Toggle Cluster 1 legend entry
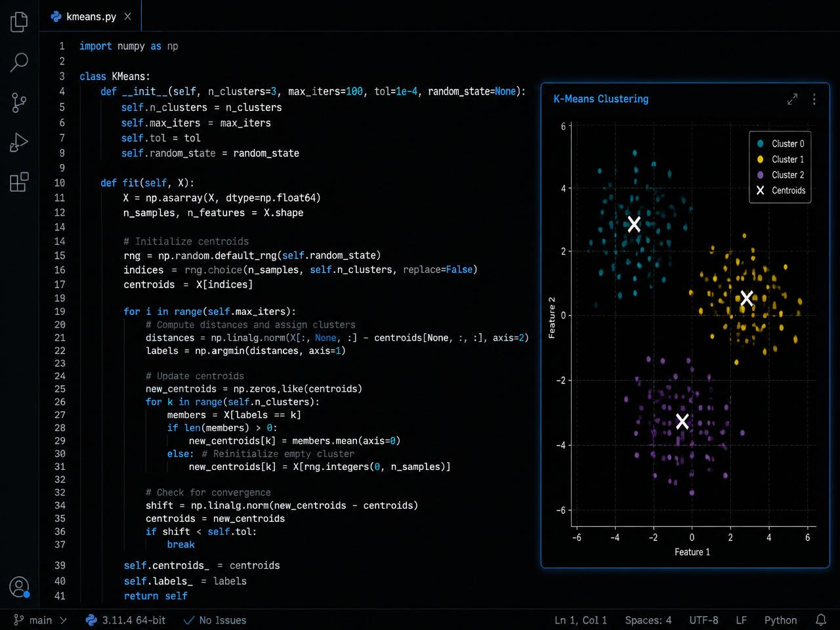840x630 pixels. (x=780, y=159)
